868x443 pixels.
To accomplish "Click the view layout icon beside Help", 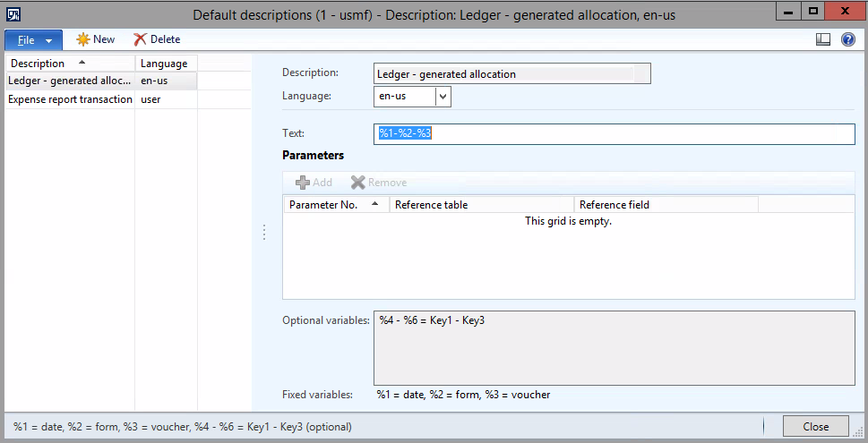I will [824, 39].
